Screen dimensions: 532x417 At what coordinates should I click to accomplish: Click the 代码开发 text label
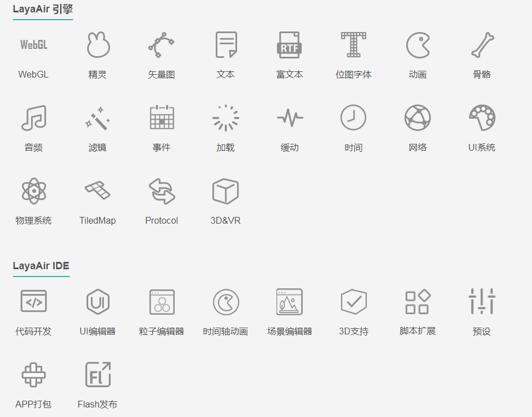coord(33,331)
